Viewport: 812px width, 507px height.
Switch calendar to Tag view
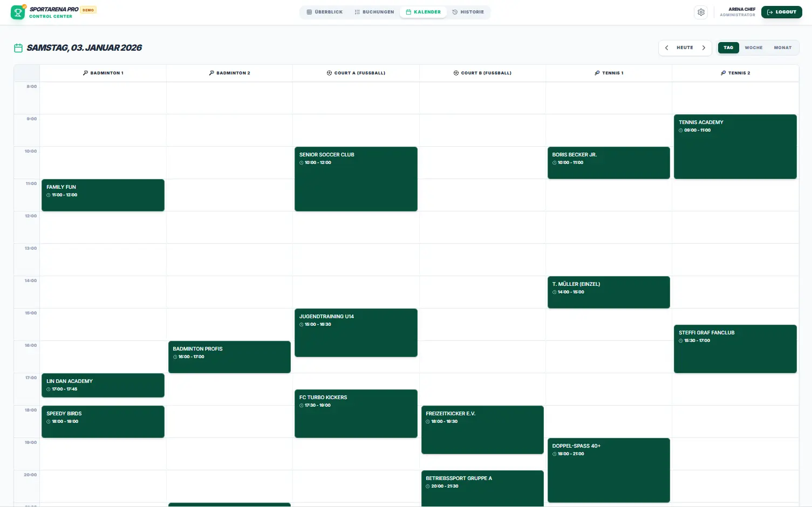tap(728, 48)
